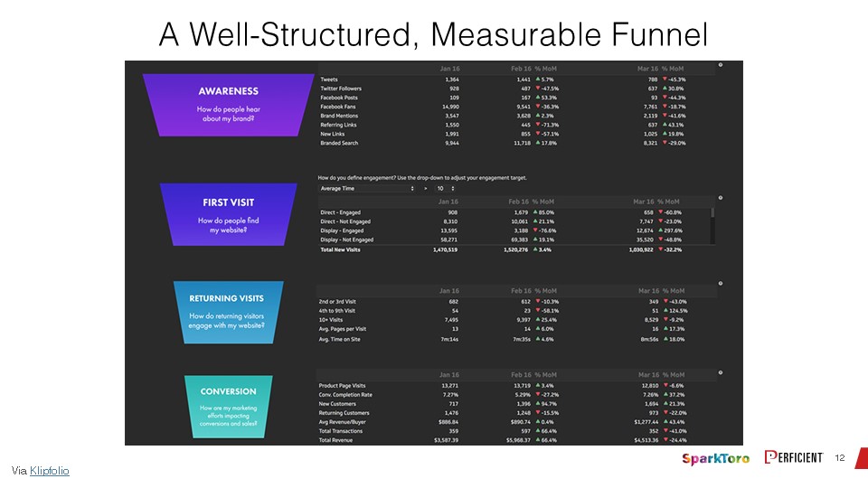Viewport: 868px width, 488px height.
Task: Adjust the engagement target value 10 stepper
Action: (446, 189)
